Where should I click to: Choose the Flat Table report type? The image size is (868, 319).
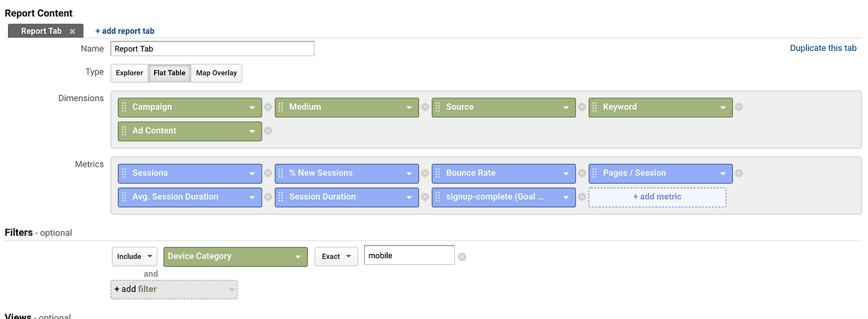tap(170, 73)
